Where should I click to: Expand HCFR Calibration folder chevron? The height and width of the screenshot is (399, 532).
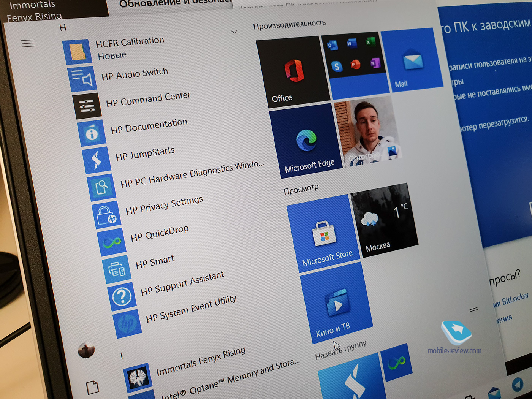point(234,32)
